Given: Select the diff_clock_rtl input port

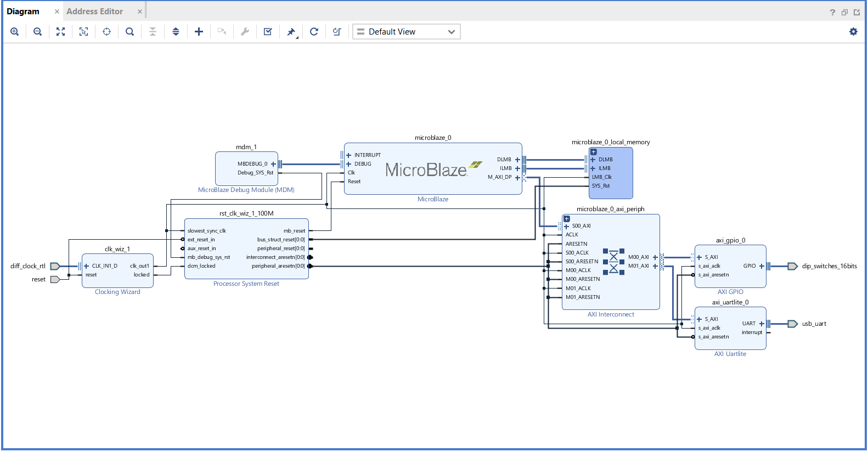Looking at the screenshot, I should click(55, 266).
